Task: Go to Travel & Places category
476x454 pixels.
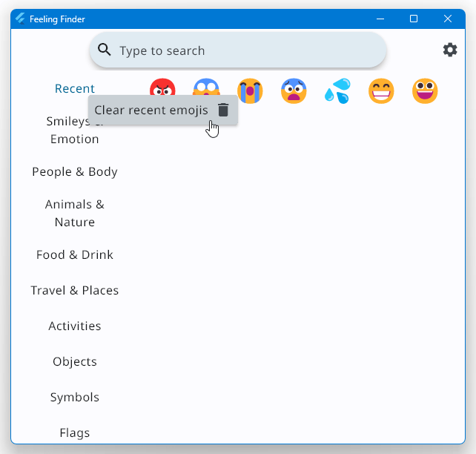Action: (75, 290)
